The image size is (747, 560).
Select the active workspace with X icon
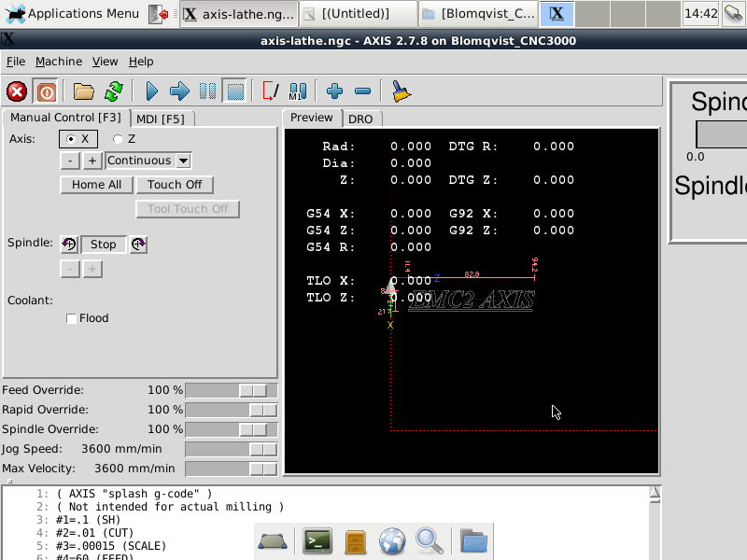557,14
